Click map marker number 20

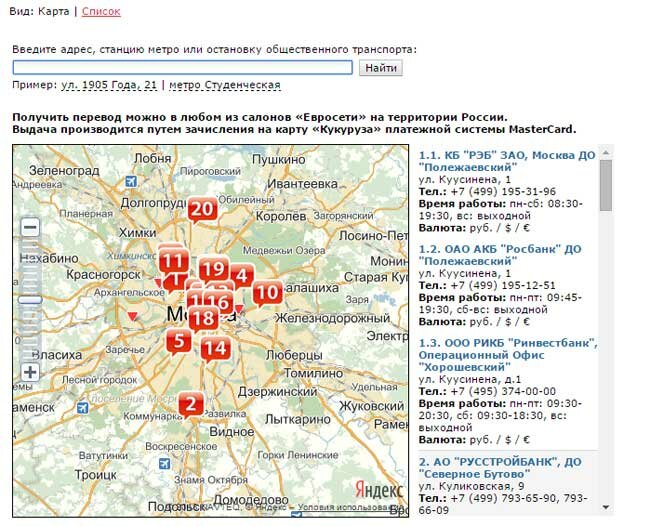click(202, 209)
